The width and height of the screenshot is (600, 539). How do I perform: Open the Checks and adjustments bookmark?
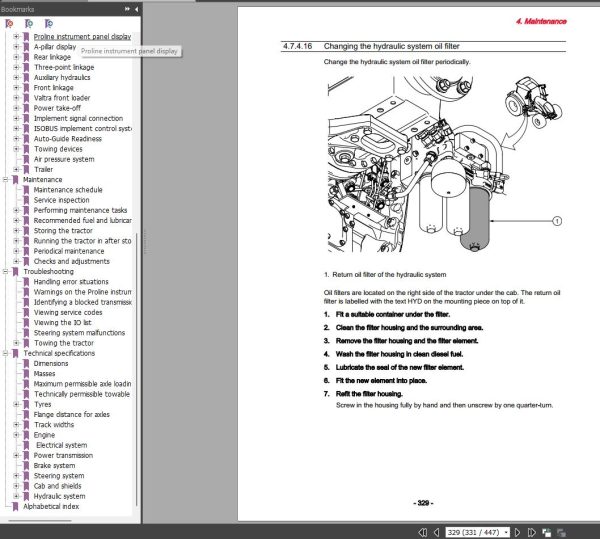point(72,261)
